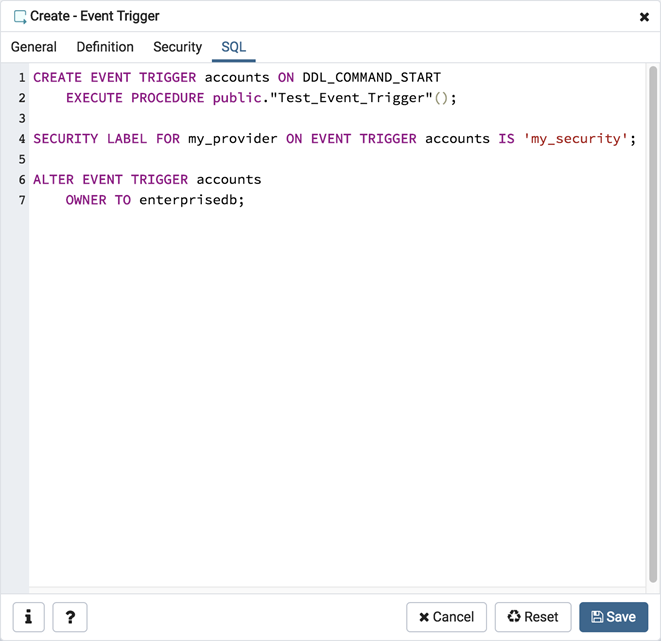
Task: Click the Reset button
Action: pos(533,617)
